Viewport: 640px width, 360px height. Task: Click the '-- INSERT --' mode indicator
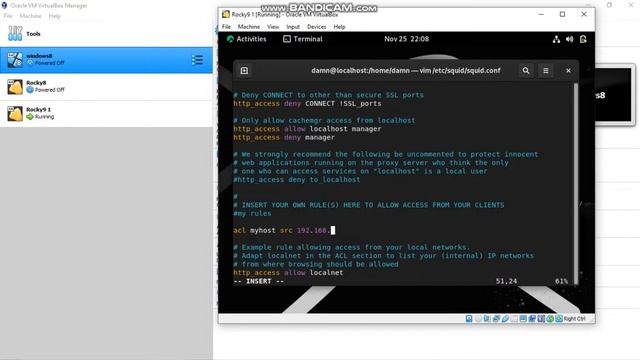259,281
